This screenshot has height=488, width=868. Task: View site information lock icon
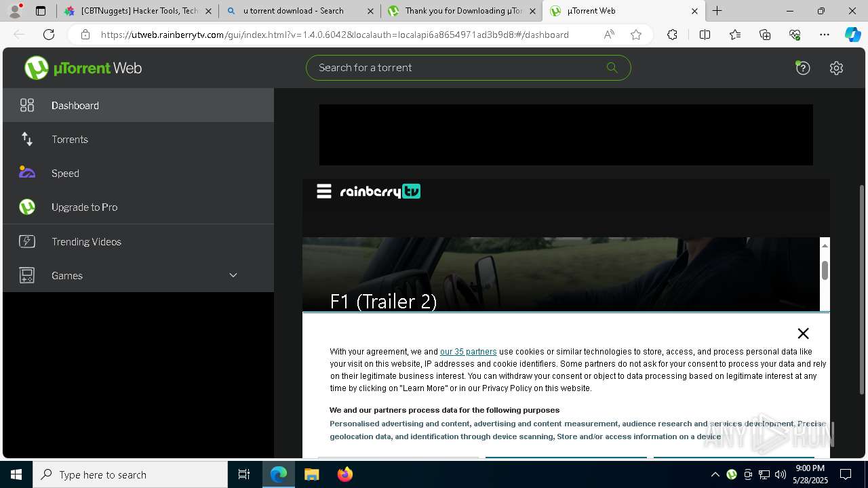point(85,35)
